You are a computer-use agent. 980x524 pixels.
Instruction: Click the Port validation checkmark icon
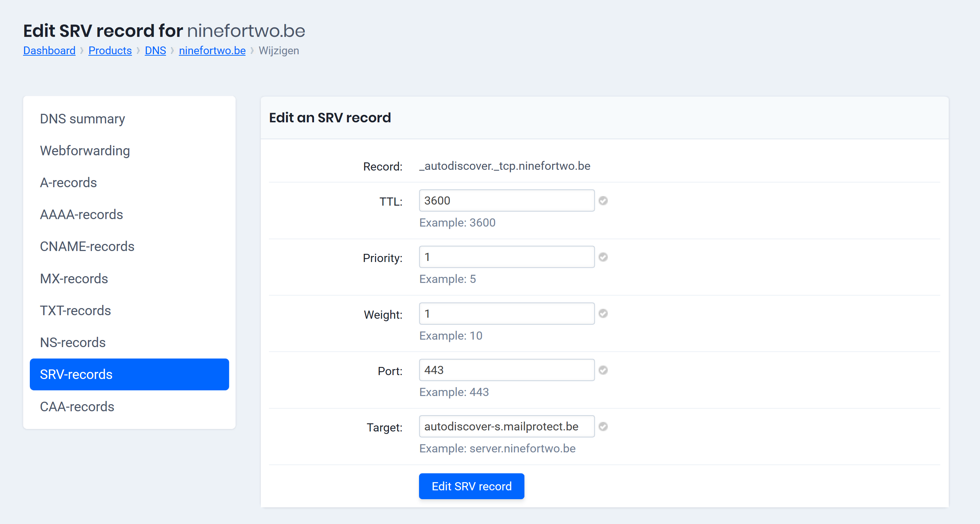(x=603, y=370)
